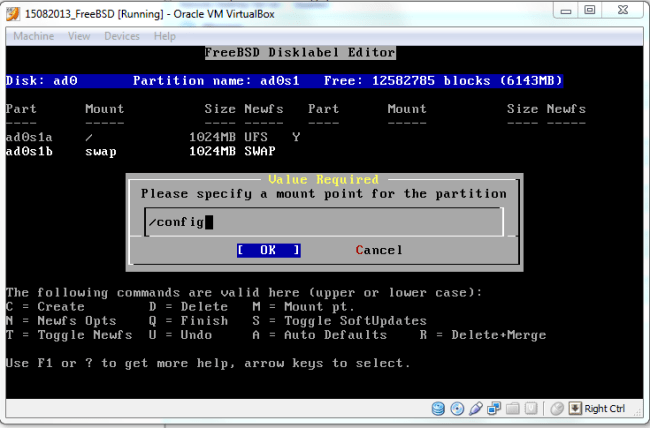
Task: Click the keyboard capture arrow icon
Action: (x=574, y=409)
